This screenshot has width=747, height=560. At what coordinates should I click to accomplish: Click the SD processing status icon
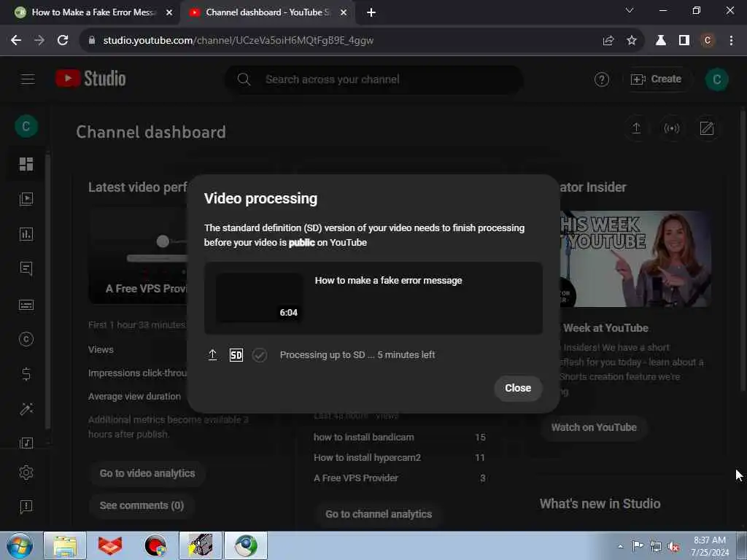click(236, 355)
